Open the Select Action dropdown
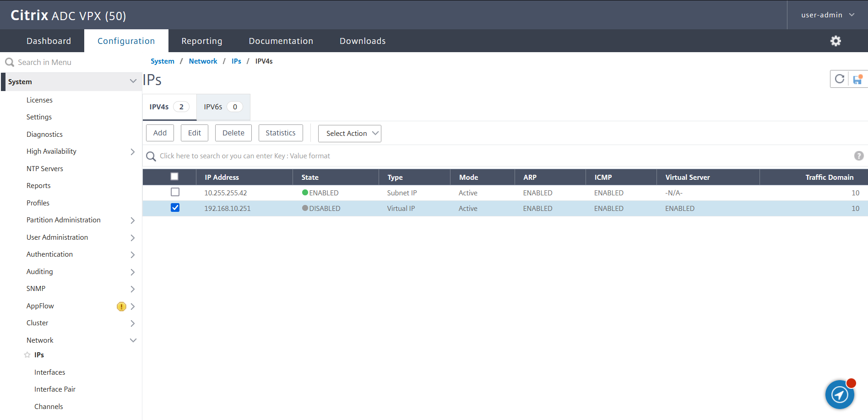This screenshot has height=420, width=868. pyautogui.click(x=349, y=133)
